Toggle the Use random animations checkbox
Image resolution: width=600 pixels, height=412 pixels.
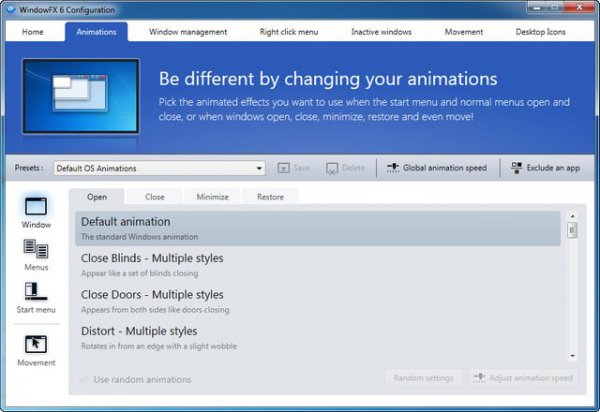[x=83, y=379]
